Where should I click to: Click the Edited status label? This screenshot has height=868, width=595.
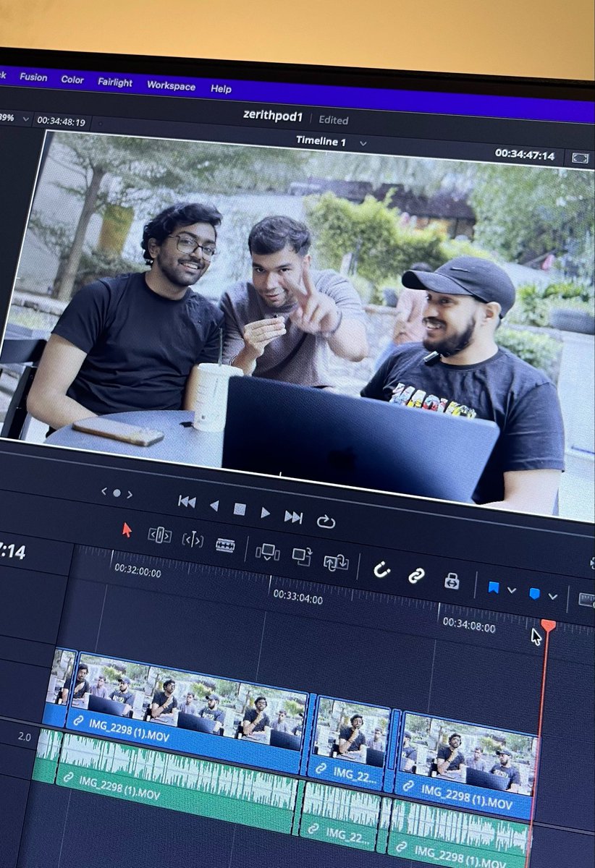(334, 120)
